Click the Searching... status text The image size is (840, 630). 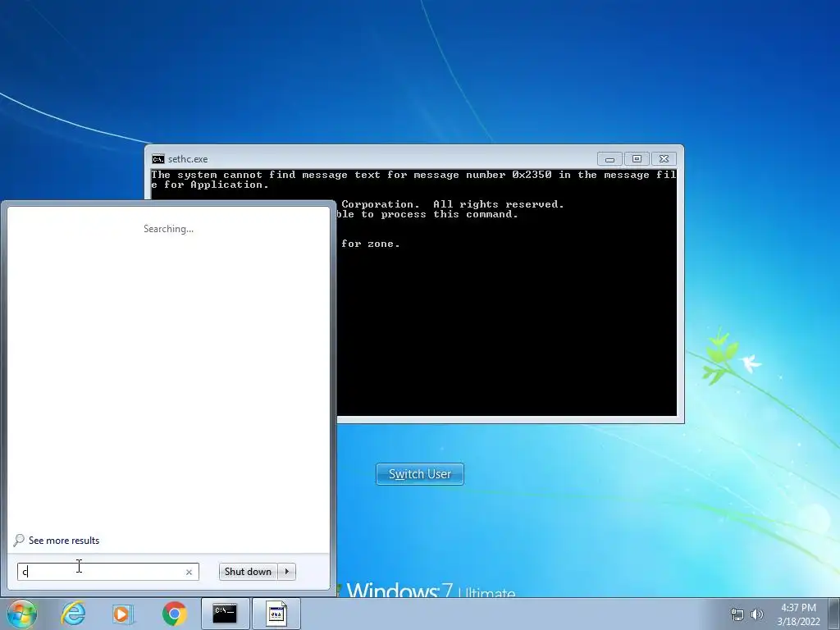point(168,229)
